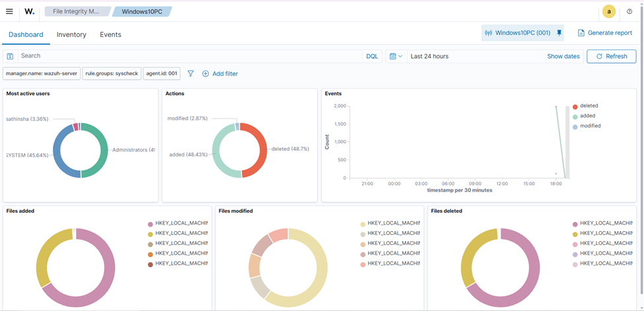644x311 pixels.
Task: Toggle the modified series in Events legend
Action: [x=587, y=126]
